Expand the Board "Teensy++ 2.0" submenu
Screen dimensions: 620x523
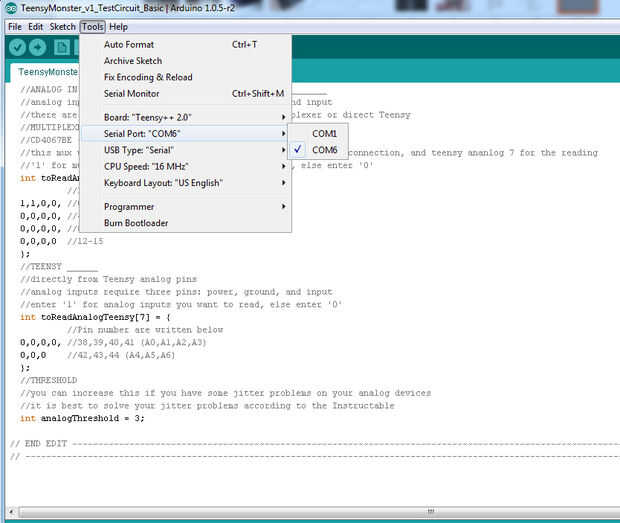(x=185, y=117)
